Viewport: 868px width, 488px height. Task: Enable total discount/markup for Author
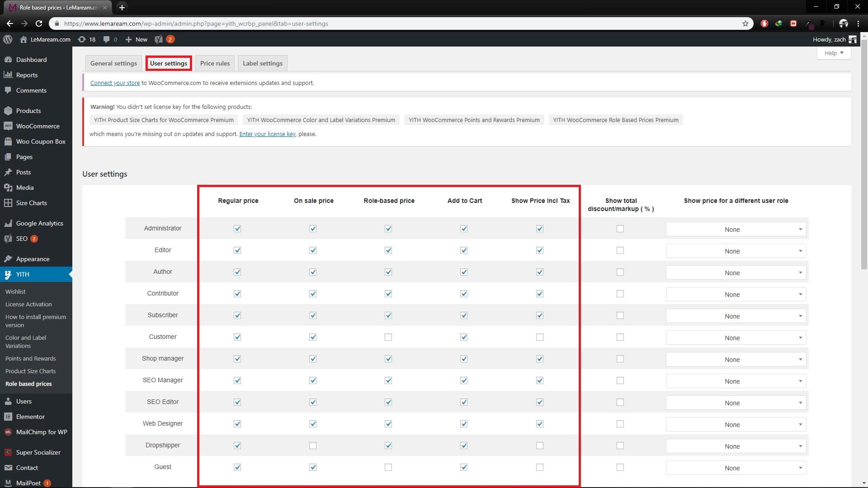click(x=620, y=272)
